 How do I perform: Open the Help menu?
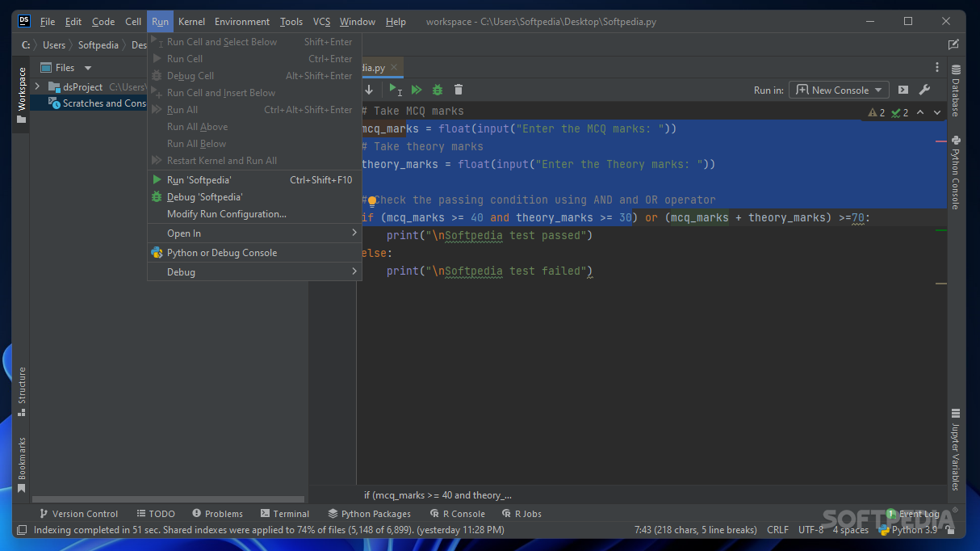396,22
